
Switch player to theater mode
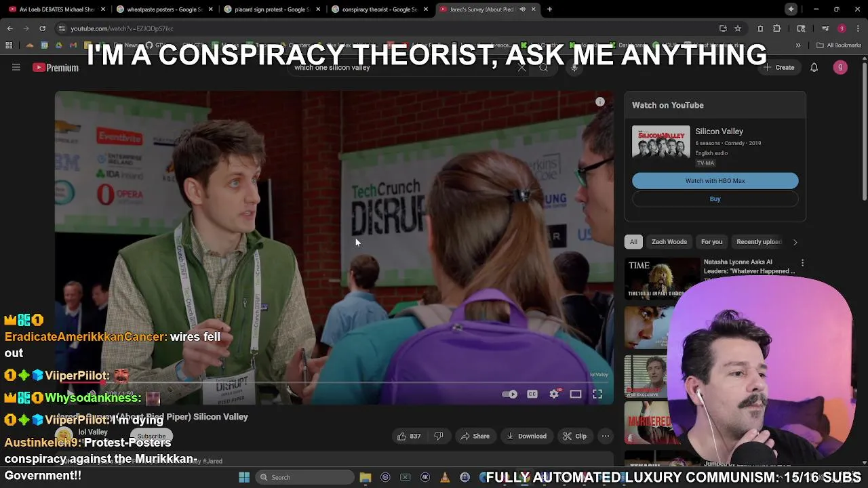576,394
